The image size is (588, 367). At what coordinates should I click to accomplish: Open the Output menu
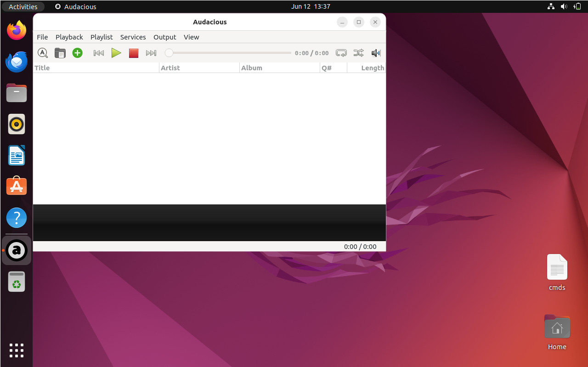pyautogui.click(x=165, y=37)
